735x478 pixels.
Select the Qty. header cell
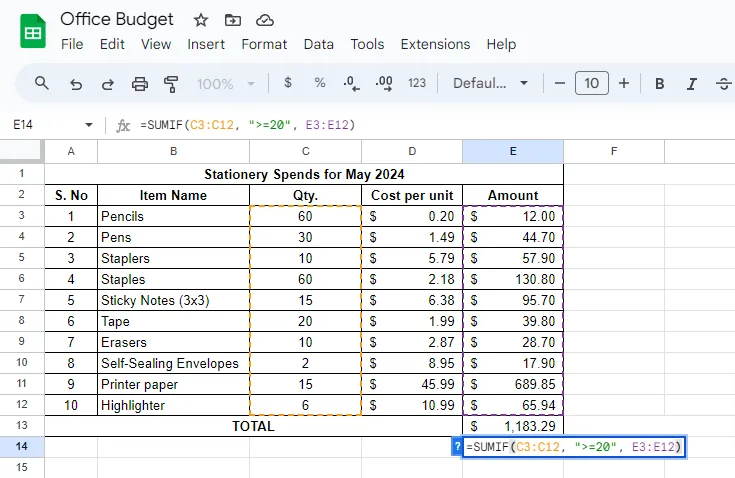click(x=306, y=195)
